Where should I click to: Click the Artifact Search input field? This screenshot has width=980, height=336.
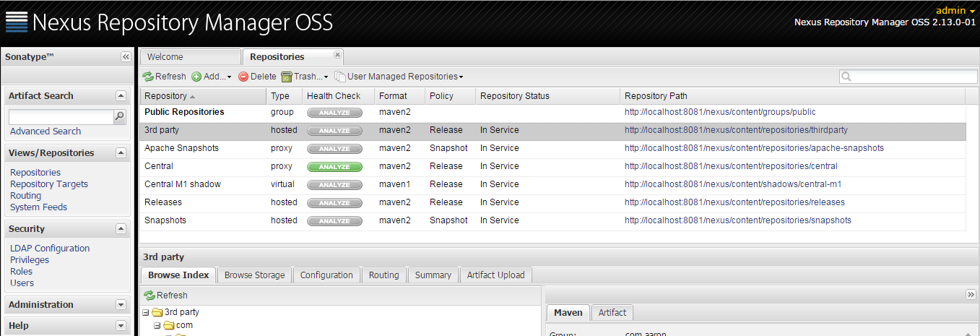coord(61,117)
